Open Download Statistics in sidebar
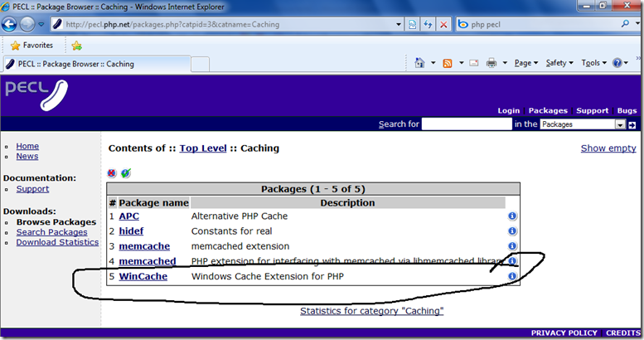 tap(57, 242)
